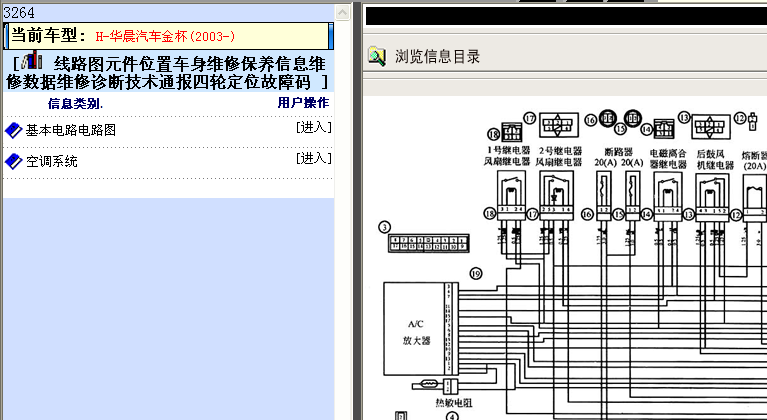The width and height of the screenshot is (767, 420).
Task: Click the 电磁离合器继电器 label
Action: click(668, 159)
